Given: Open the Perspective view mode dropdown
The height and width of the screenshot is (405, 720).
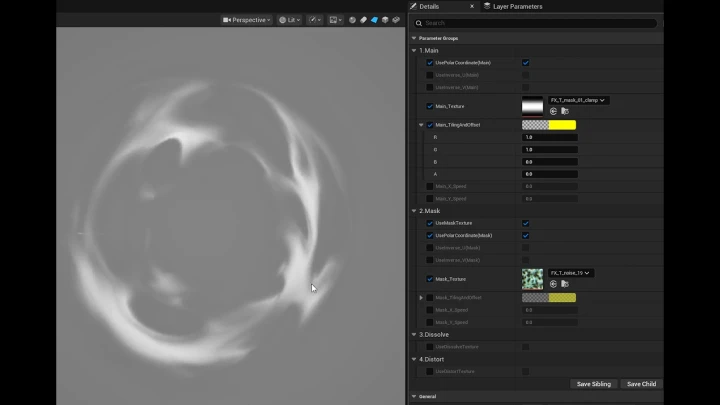Looking at the screenshot, I should click(245, 20).
